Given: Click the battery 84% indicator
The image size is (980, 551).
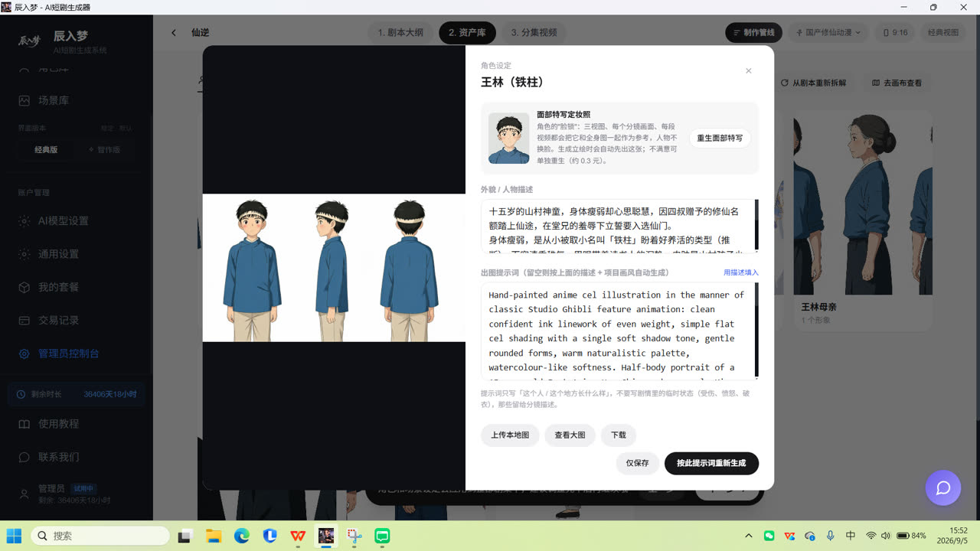Looking at the screenshot, I should coord(912,536).
